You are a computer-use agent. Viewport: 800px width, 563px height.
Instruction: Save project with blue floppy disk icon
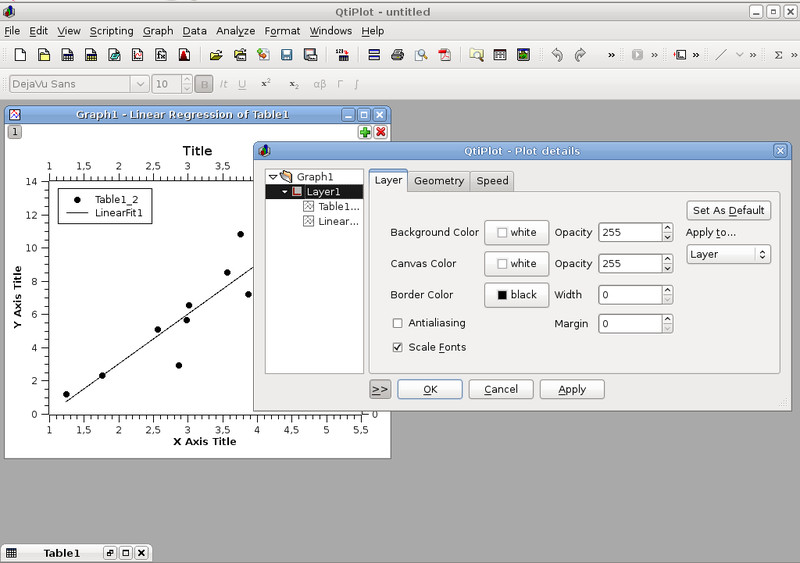(287, 55)
